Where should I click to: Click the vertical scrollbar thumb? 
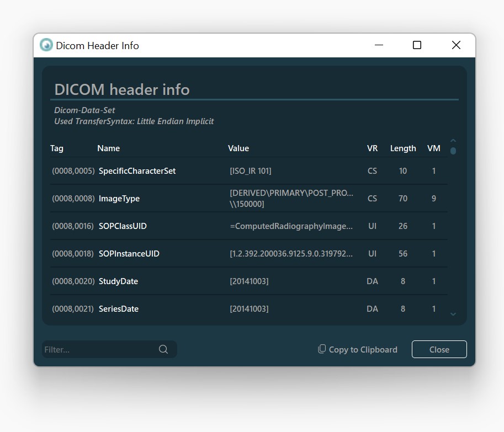(453, 151)
